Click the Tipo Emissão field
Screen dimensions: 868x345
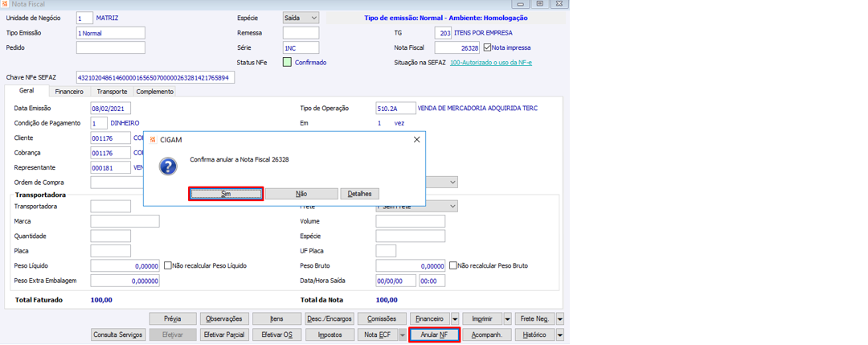point(111,33)
